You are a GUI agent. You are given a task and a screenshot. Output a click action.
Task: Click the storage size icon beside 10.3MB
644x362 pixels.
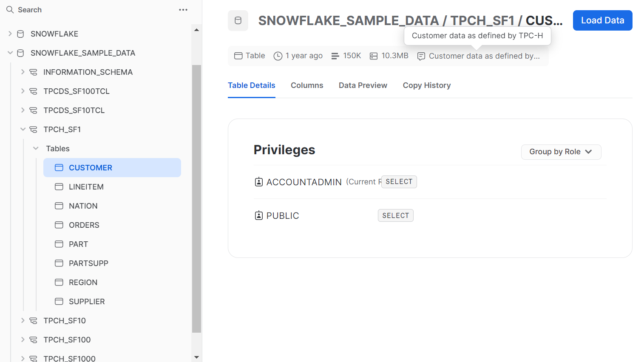[x=374, y=56]
